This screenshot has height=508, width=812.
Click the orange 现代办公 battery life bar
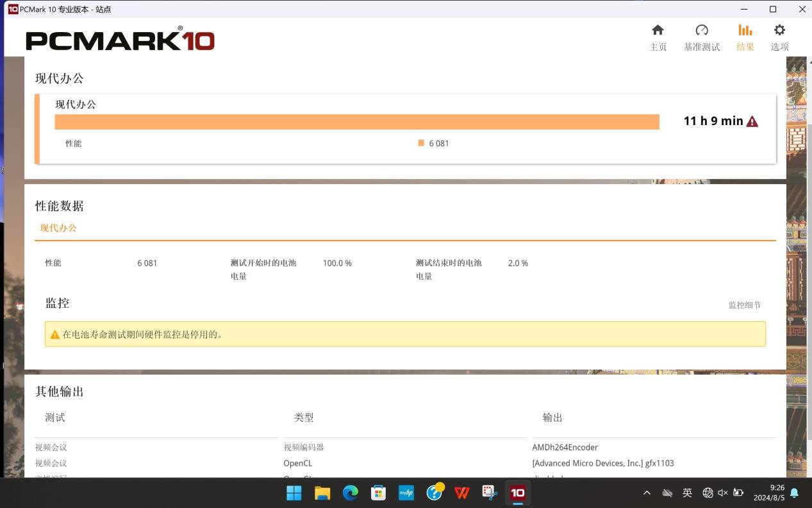pyautogui.click(x=357, y=122)
